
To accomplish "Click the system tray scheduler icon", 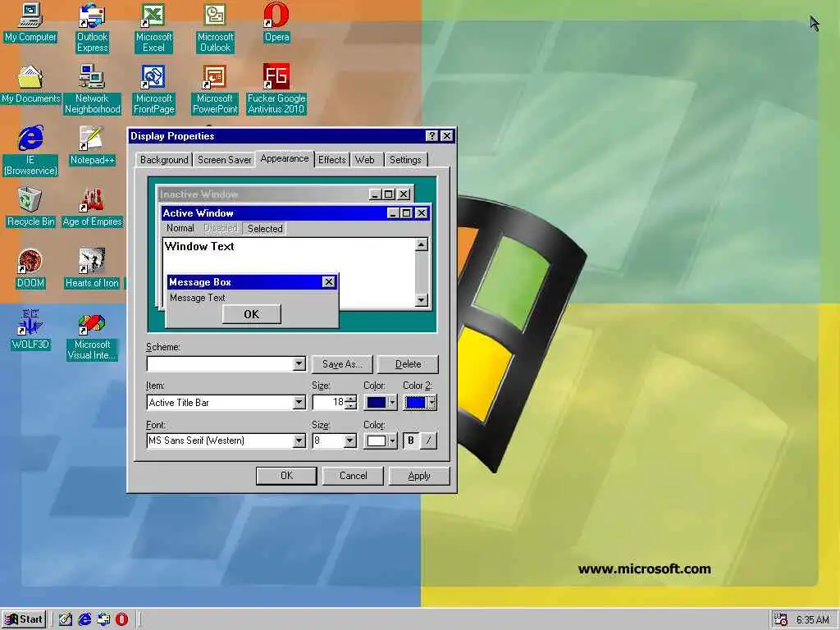I will click(781, 620).
